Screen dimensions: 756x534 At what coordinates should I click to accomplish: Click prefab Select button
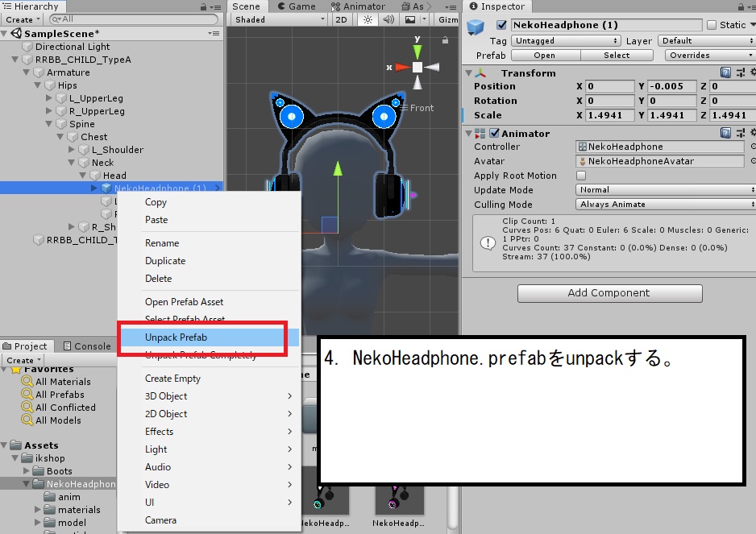(x=617, y=56)
